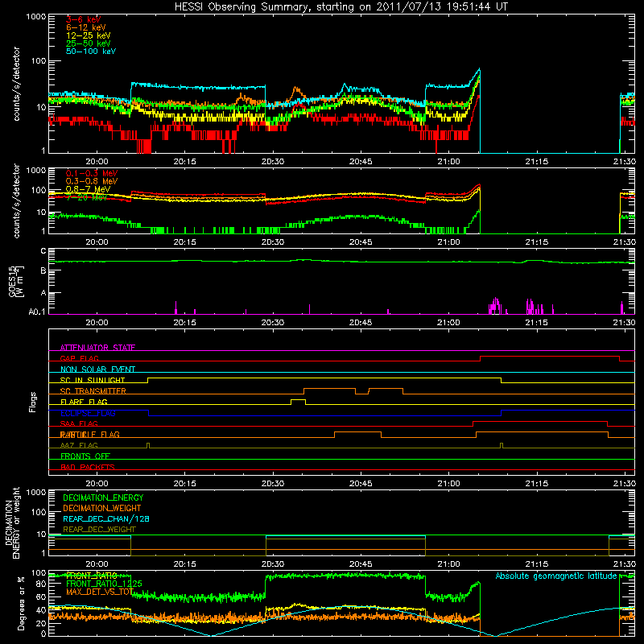Click the B class tick on GOES plot
Image resolution: width=644 pixels, height=644 pixels.
43,270
